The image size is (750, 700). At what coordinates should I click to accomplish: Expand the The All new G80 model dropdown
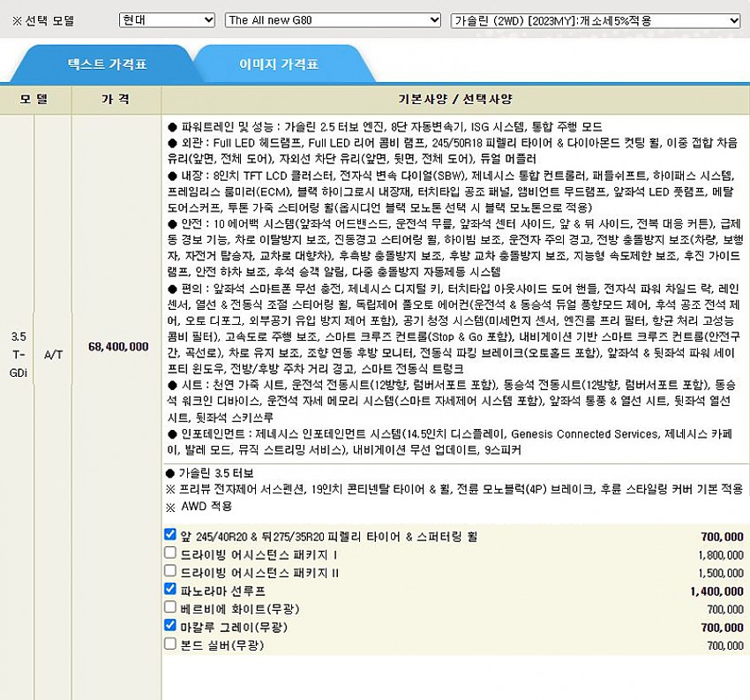point(333,19)
